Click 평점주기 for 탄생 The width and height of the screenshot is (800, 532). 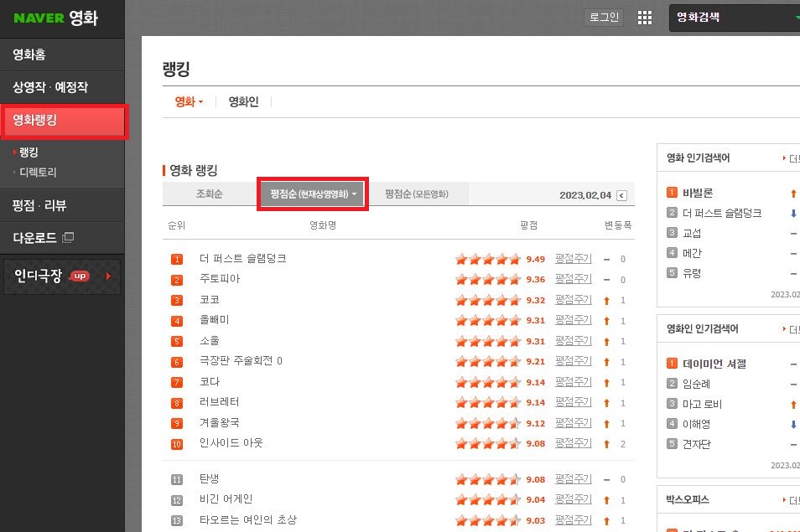pos(573,478)
